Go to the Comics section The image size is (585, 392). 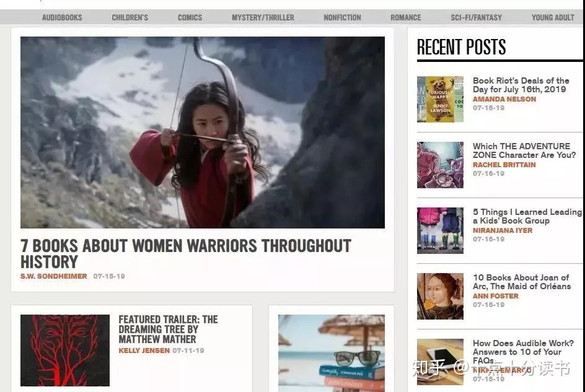(x=190, y=17)
